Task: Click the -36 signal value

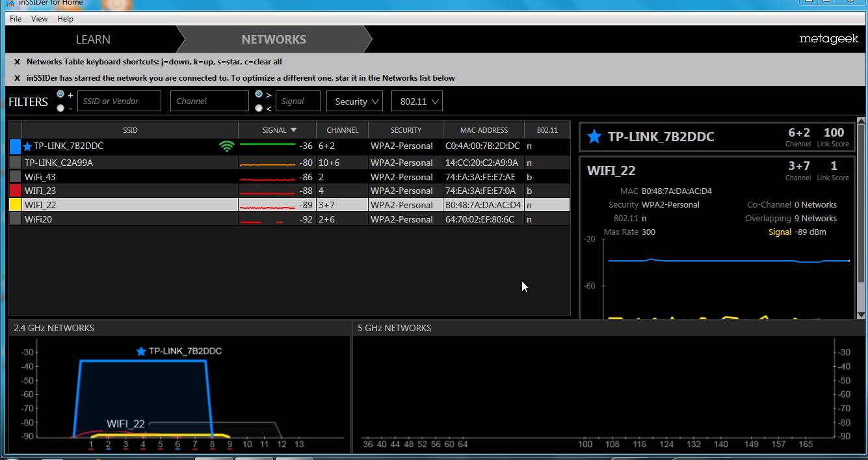Action: (x=306, y=146)
